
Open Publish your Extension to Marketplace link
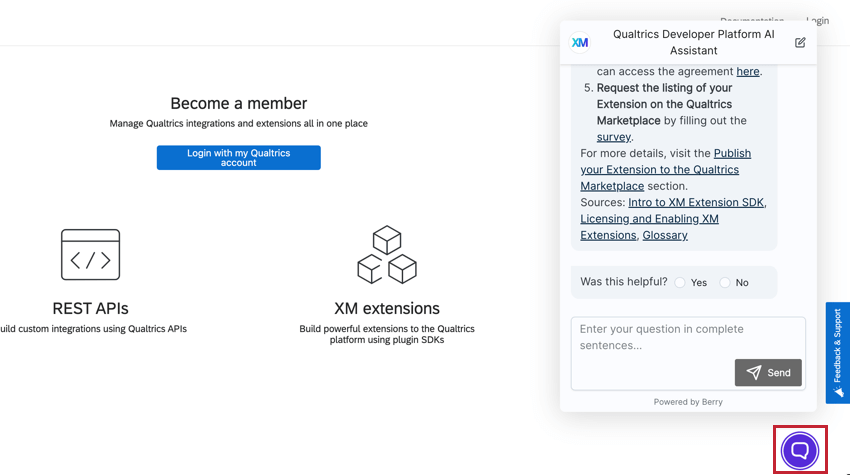(x=660, y=170)
